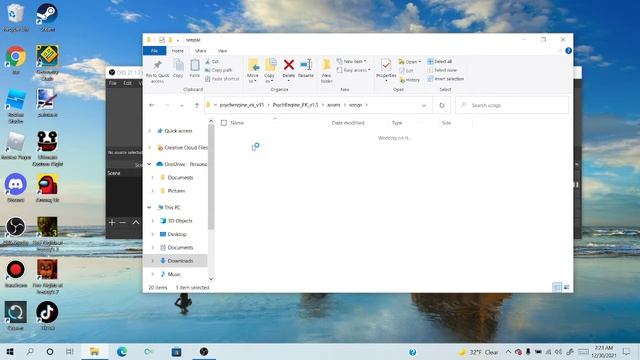Select Downloads in the navigation pane
The width and height of the screenshot is (640, 360).
[180, 261]
